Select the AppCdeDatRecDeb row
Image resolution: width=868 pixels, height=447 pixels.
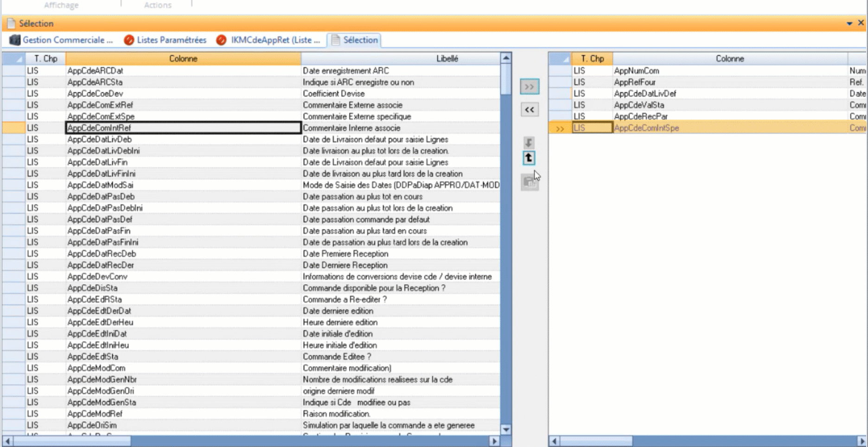click(x=102, y=254)
